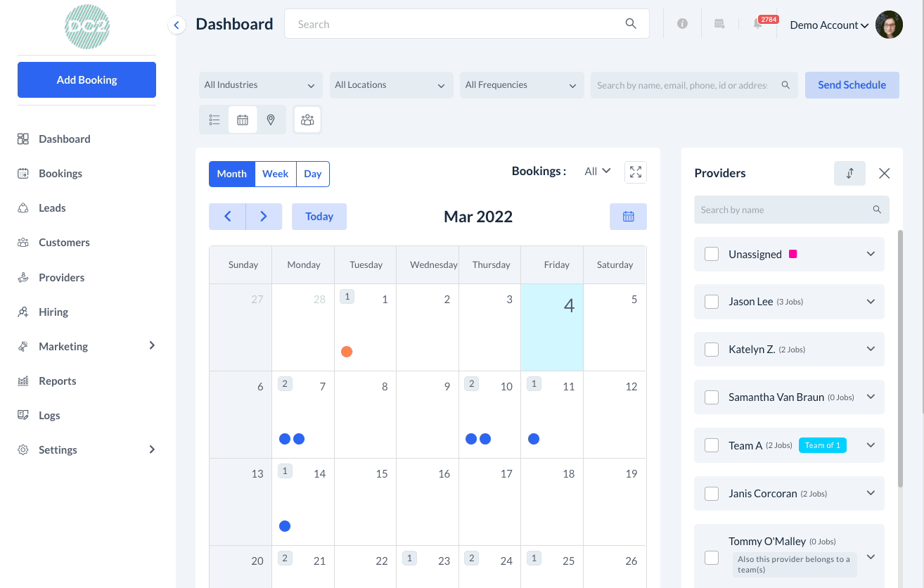Click the Demo Account profile avatar
Screen dimensions: 924x588
[x=889, y=25]
